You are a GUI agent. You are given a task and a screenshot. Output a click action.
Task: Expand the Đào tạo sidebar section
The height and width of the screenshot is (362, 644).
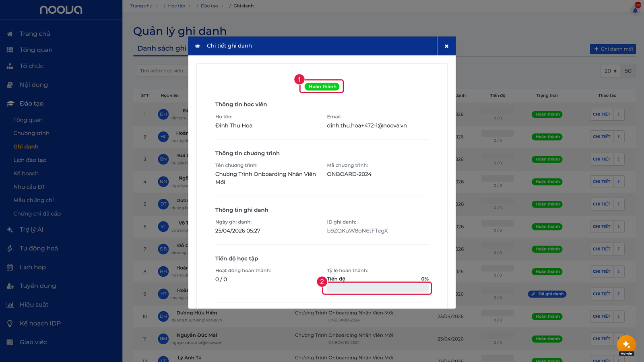[31, 104]
